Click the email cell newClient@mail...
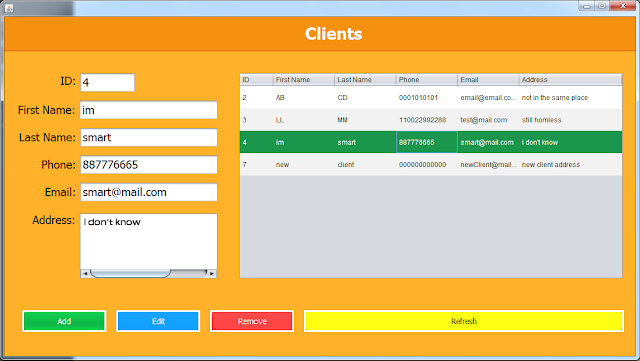640x361 pixels. click(x=488, y=165)
